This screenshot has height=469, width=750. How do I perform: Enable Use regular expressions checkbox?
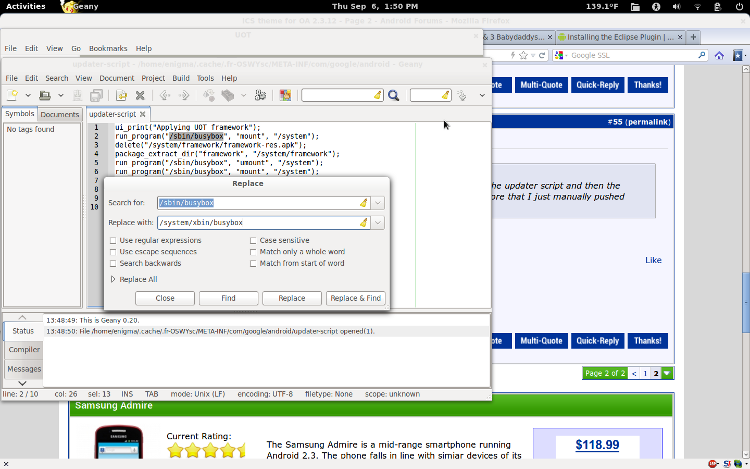click(x=113, y=241)
